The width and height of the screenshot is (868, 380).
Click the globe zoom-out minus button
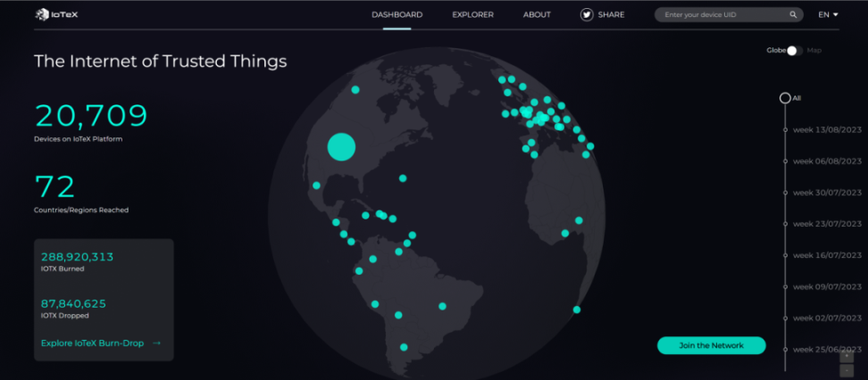pyautogui.click(x=847, y=371)
